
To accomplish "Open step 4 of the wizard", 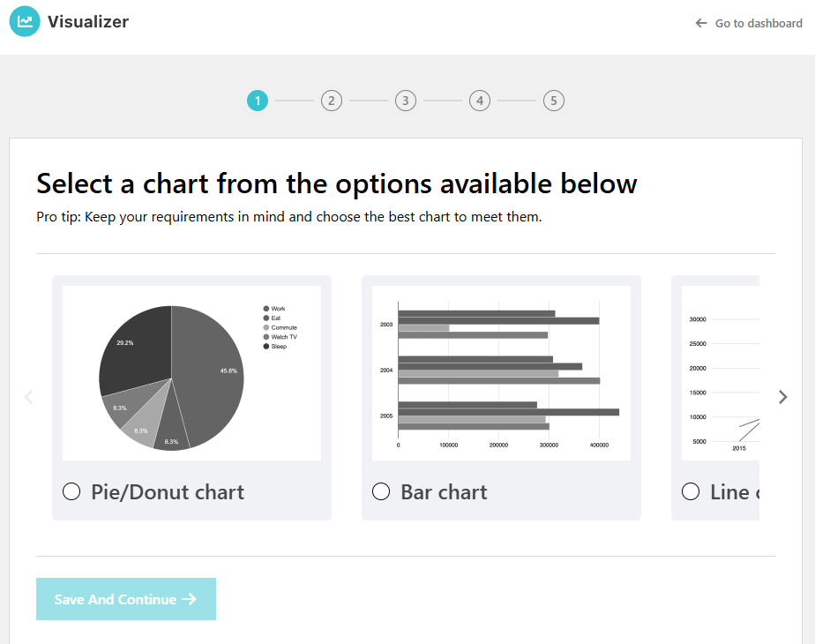I will [x=480, y=101].
